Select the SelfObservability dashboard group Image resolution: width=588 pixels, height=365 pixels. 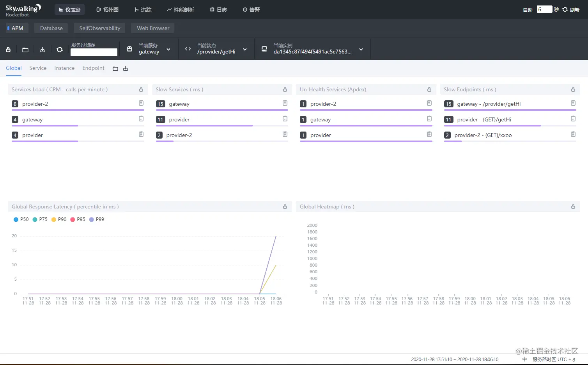(x=100, y=28)
